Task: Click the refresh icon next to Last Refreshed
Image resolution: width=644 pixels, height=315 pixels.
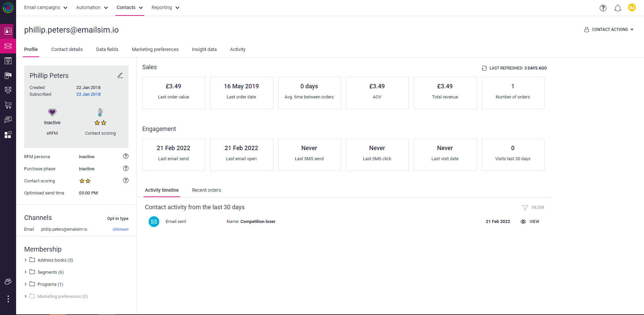Action: click(484, 68)
